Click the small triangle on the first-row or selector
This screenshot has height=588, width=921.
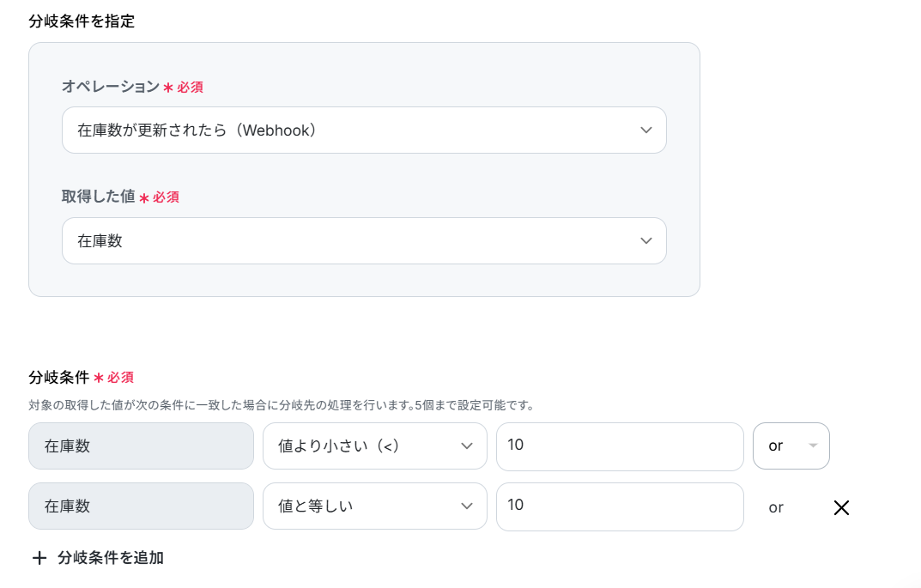click(813, 446)
